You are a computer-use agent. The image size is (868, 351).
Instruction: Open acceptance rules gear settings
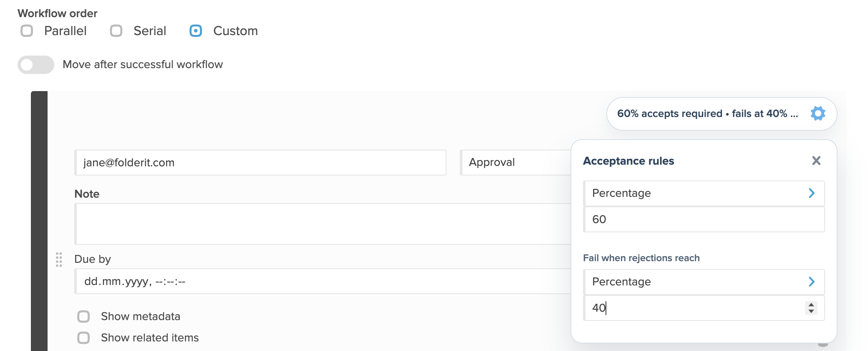pyautogui.click(x=818, y=114)
